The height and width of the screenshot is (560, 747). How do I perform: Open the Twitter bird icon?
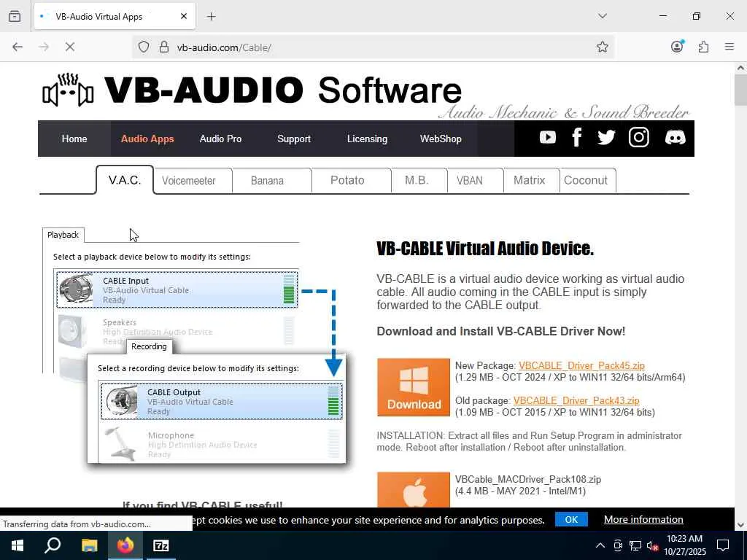(x=606, y=138)
